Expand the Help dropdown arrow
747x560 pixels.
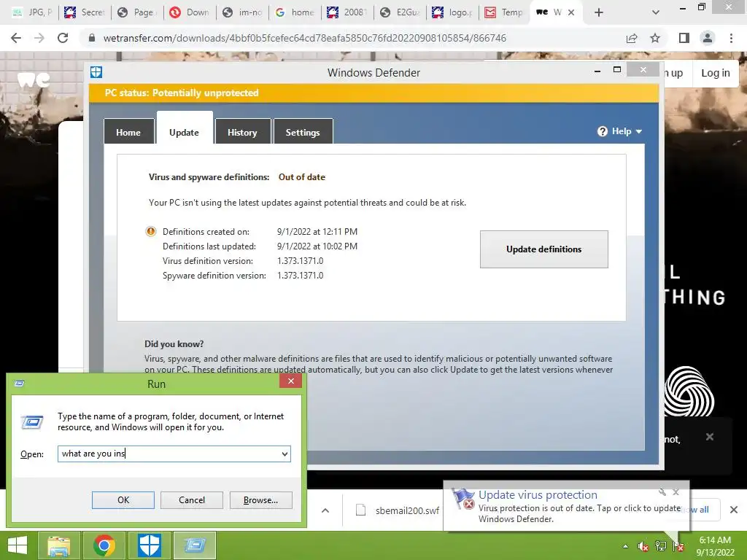(639, 131)
